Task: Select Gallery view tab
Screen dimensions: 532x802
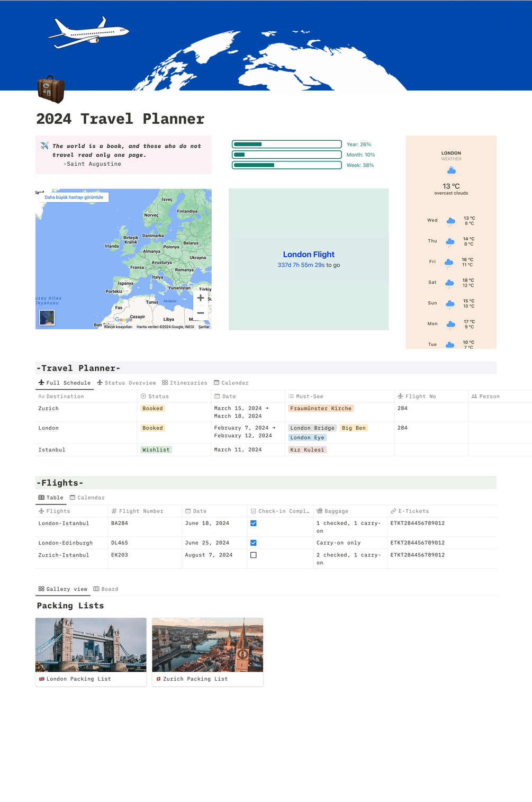Action: click(x=62, y=589)
